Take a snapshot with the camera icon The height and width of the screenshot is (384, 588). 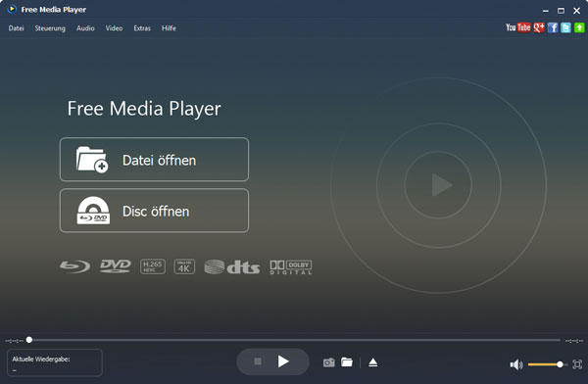pos(329,362)
